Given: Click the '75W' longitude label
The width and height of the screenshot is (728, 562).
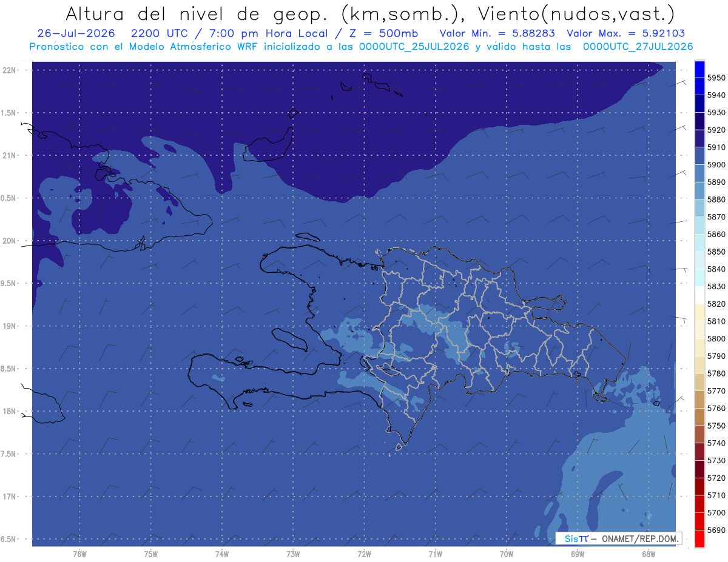Looking at the screenshot, I should point(151,554).
